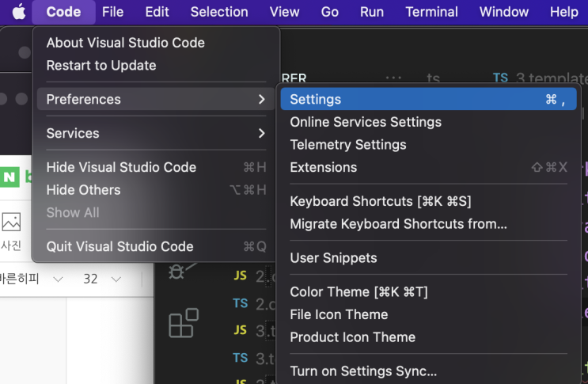Choose File Icon Theme
The width and height of the screenshot is (588, 384).
tap(429, 314)
